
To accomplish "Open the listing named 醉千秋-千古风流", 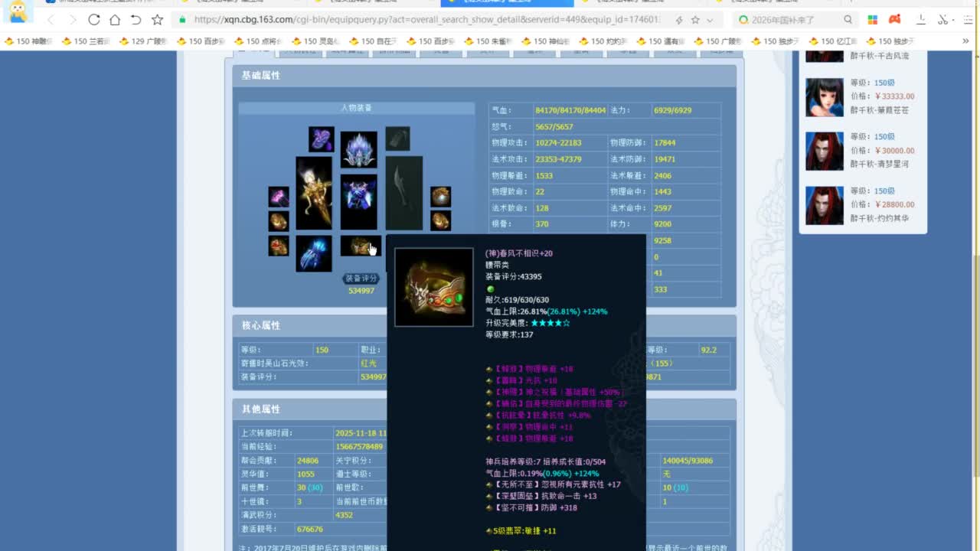I will click(880, 56).
